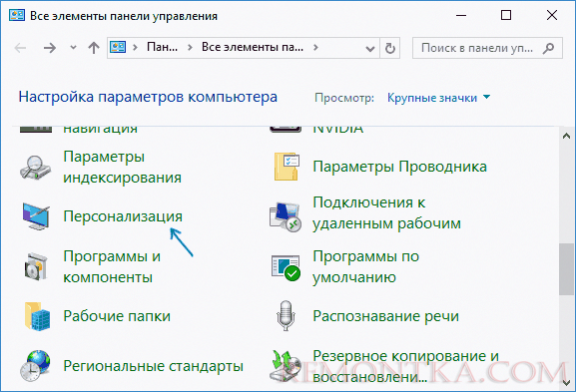
Task: Click the Параметры Проводника folder icon
Action: point(287,167)
